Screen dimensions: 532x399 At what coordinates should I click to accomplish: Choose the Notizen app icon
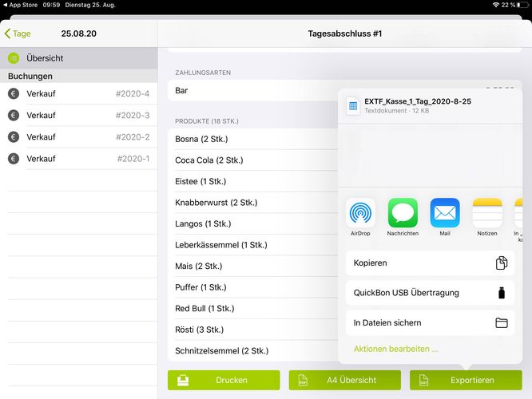pos(487,213)
